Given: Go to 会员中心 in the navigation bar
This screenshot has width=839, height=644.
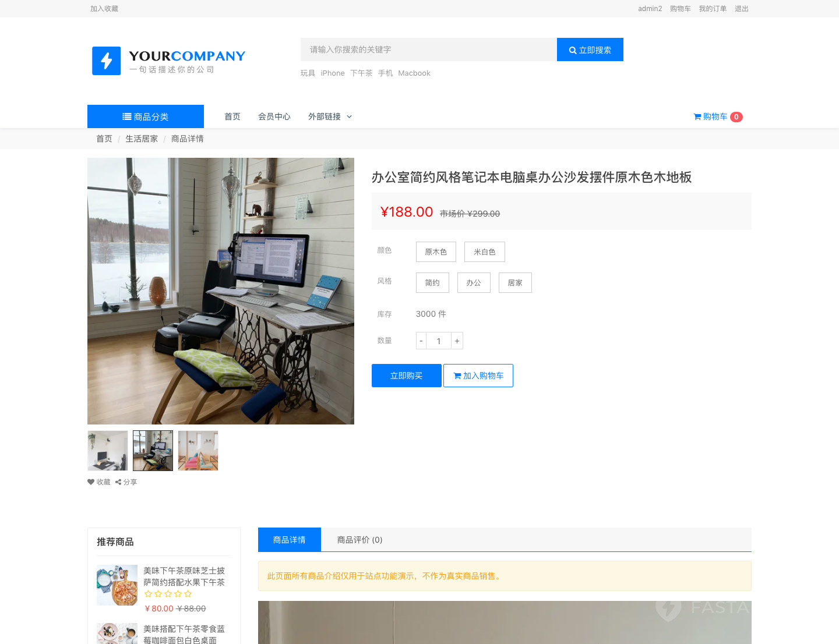Looking at the screenshot, I should 274,116.
